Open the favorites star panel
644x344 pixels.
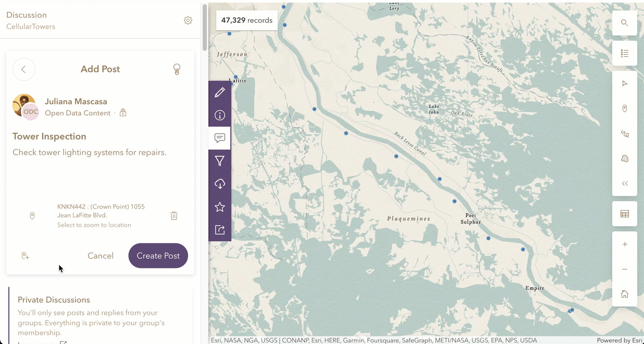coord(220,207)
